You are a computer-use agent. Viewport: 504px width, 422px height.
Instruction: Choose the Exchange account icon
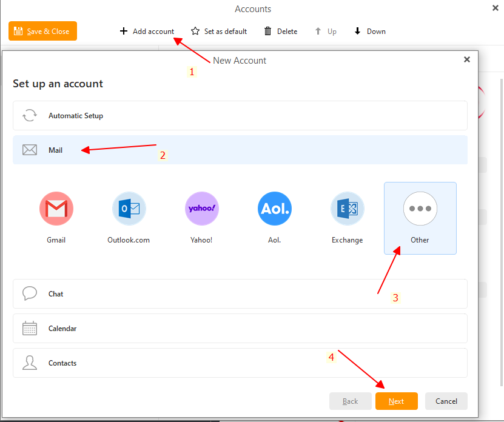(x=347, y=209)
